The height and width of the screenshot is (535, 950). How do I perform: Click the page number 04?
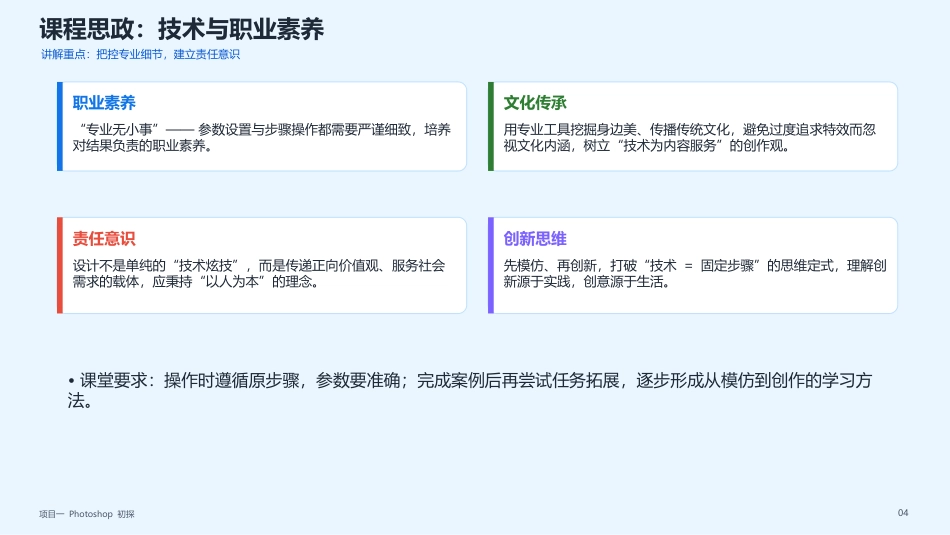pyautogui.click(x=903, y=513)
